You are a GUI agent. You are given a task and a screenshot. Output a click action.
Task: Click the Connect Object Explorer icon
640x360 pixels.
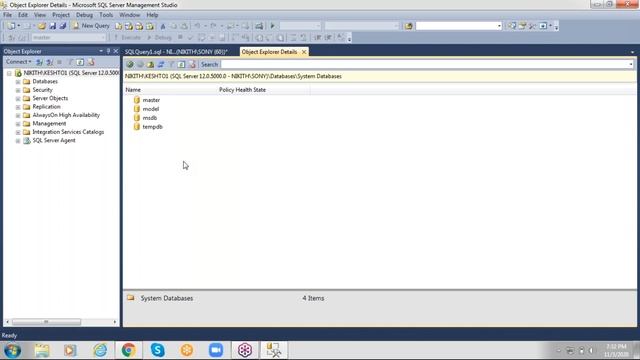point(39,62)
